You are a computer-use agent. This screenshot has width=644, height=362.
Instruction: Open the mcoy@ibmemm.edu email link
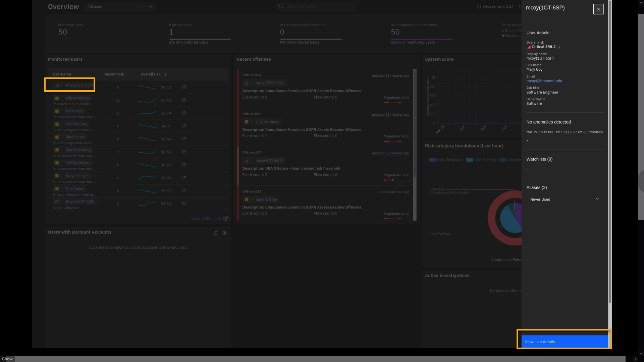pos(544,81)
